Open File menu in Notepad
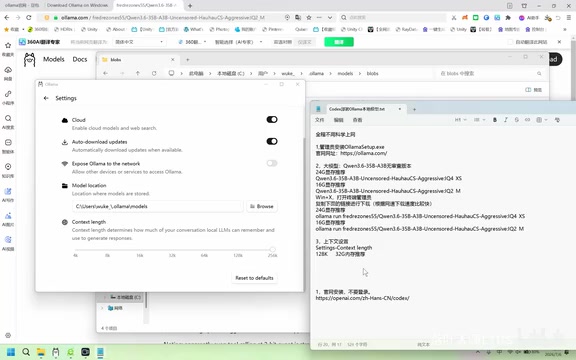 [320, 120]
